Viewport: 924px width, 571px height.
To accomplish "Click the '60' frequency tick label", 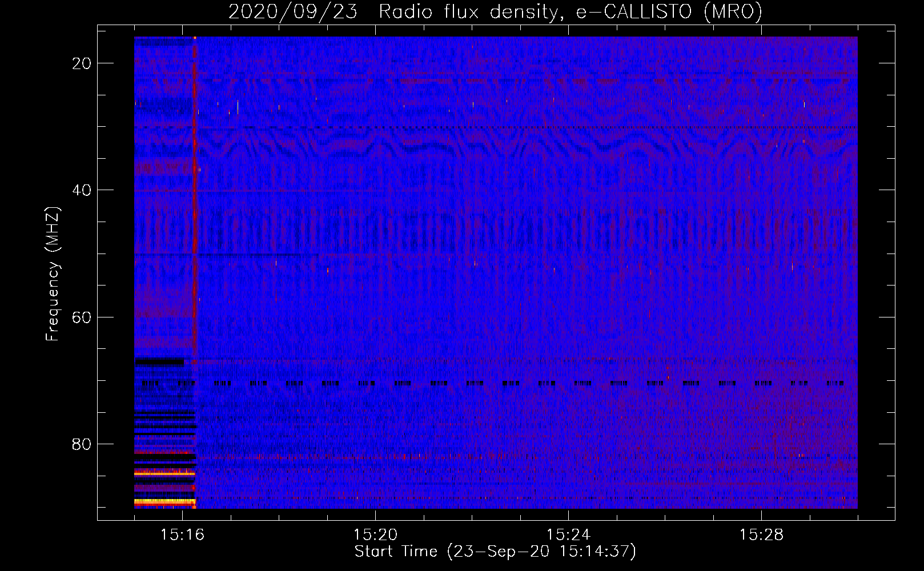I will 82,317.
